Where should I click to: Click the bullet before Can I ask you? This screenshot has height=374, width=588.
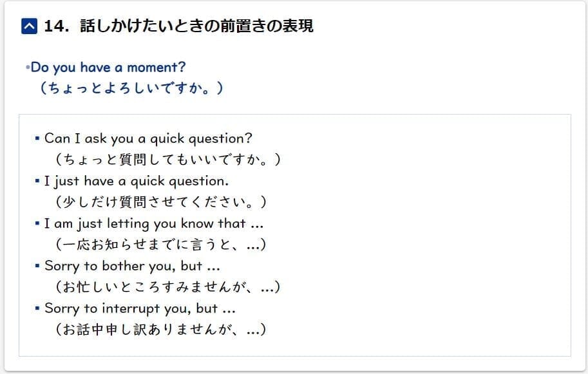pos(37,138)
